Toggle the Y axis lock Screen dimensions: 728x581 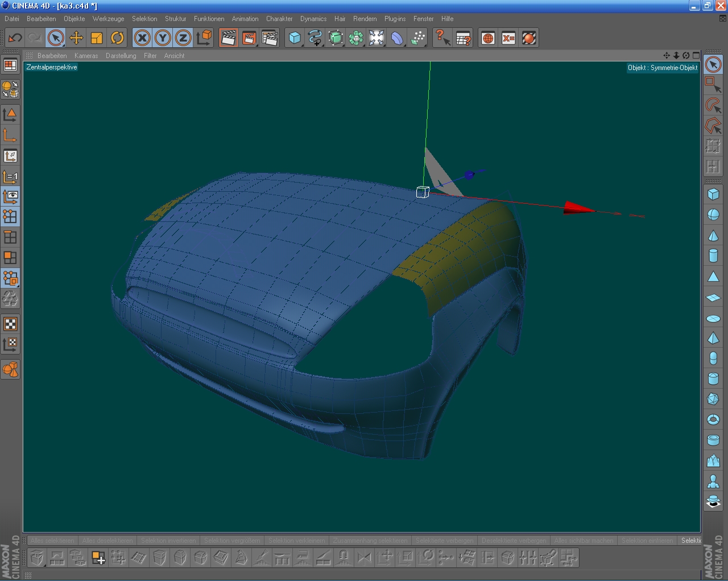click(x=163, y=38)
